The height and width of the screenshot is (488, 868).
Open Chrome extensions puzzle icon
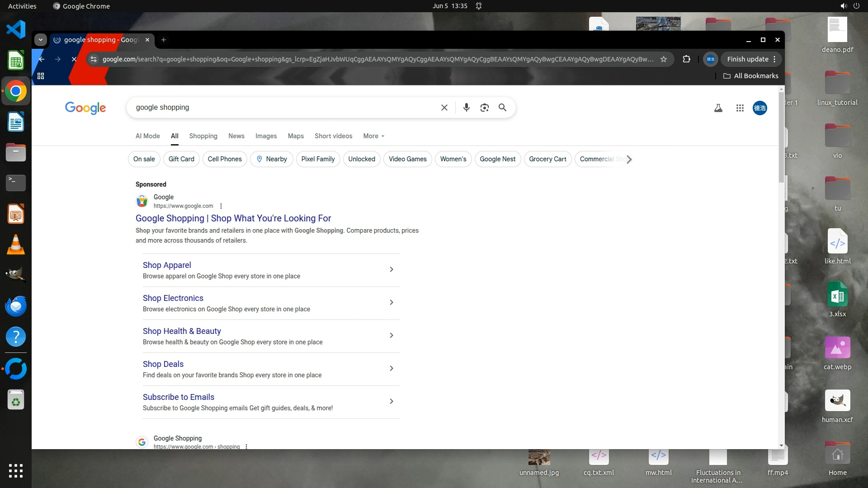[x=686, y=59]
